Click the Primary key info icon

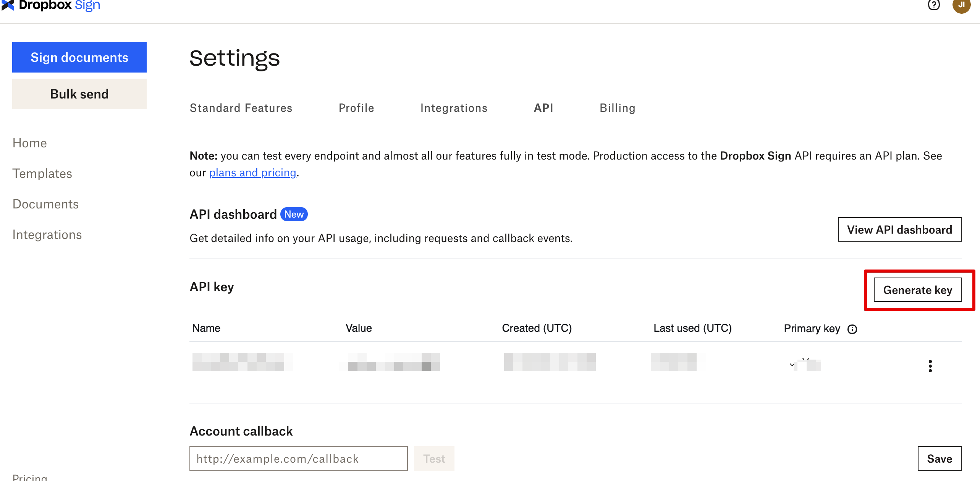click(852, 329)
